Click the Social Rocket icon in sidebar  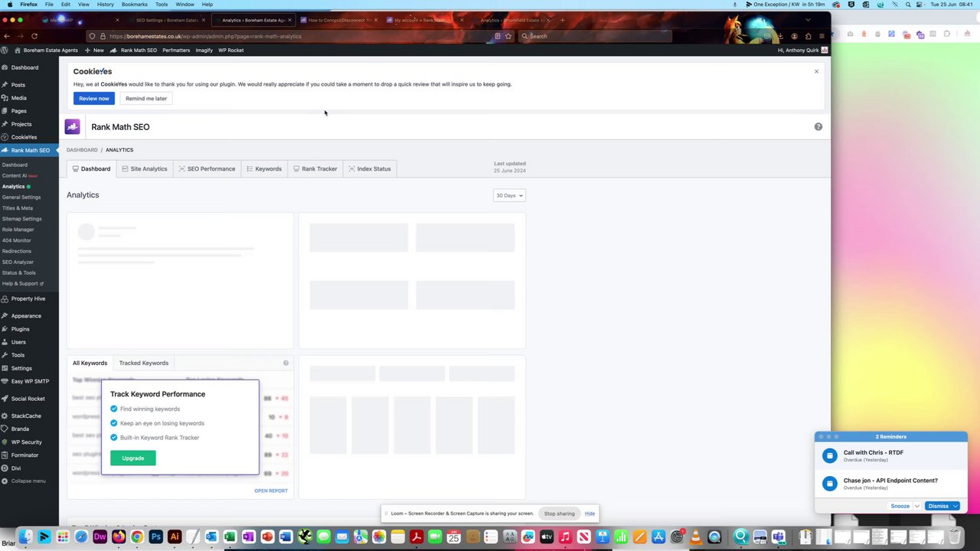[x=5, y=399]
